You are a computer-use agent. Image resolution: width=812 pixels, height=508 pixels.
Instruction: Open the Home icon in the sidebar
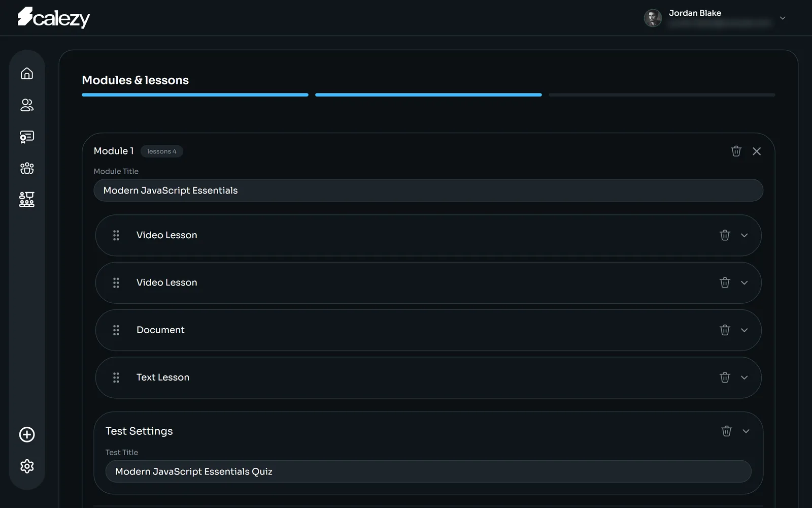27,74
